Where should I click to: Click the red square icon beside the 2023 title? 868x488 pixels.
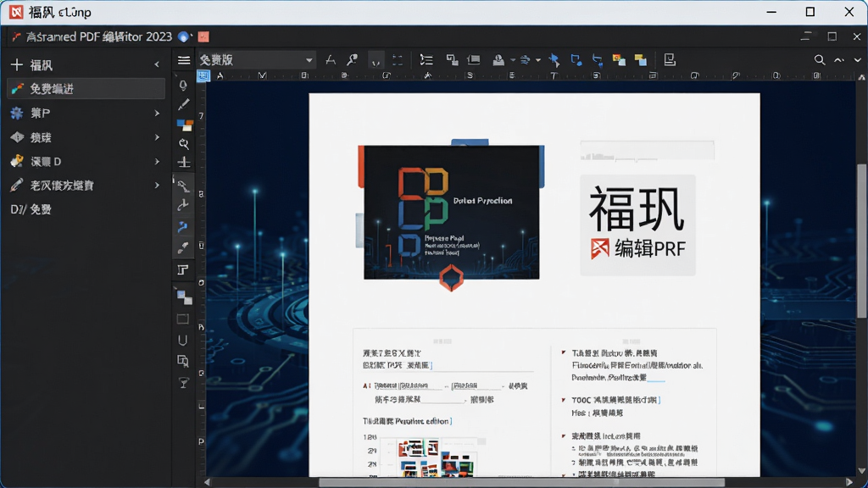[x=203, y=37]
